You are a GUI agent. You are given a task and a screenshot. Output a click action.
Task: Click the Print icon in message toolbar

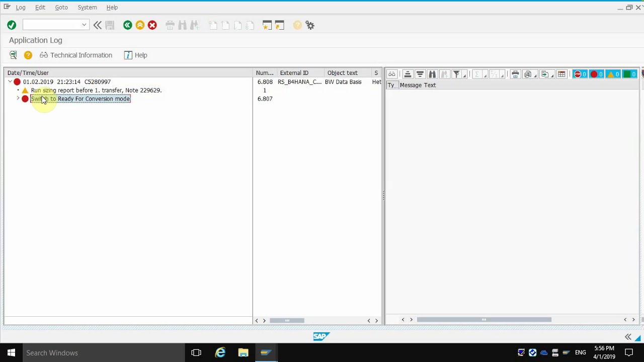pos(515,74)
